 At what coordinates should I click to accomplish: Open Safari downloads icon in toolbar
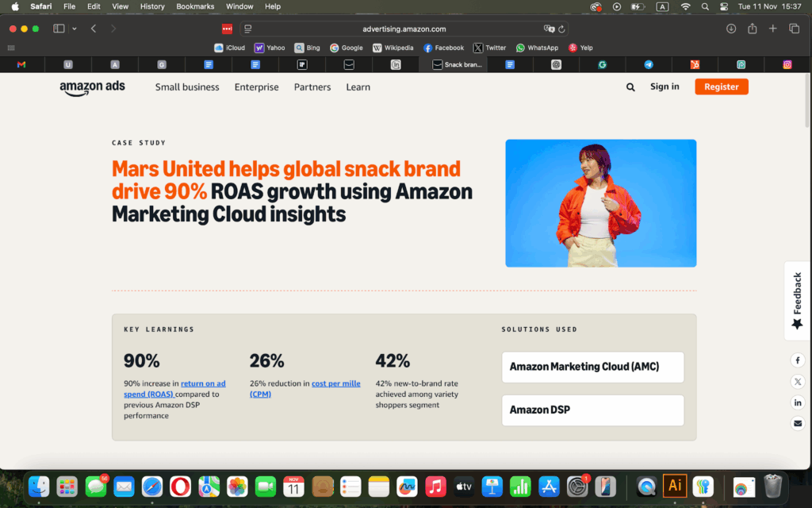731,29
